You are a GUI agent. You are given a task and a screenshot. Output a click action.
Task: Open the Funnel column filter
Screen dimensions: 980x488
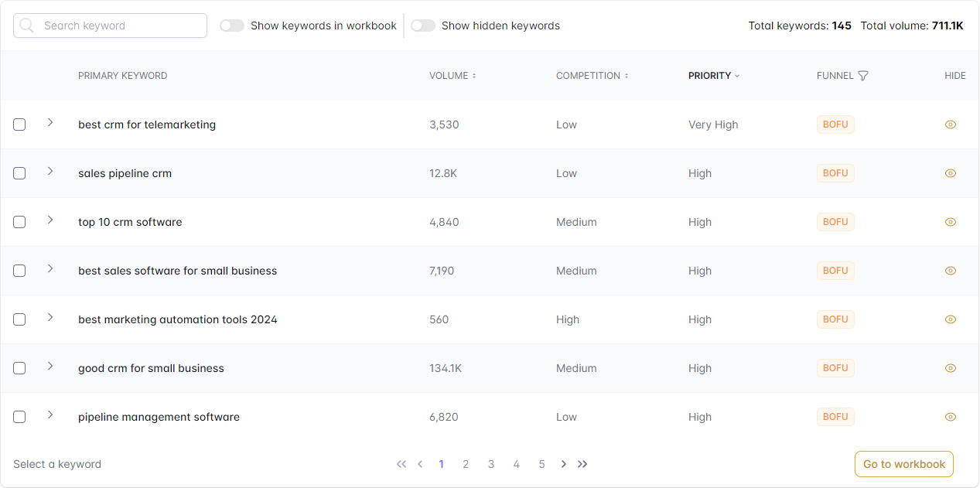click(863, 75)
